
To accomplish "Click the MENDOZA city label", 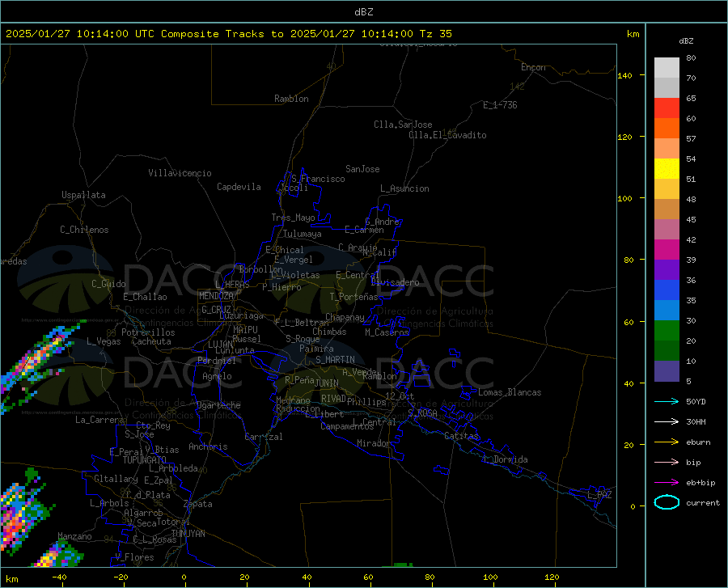I will (216, 296).
